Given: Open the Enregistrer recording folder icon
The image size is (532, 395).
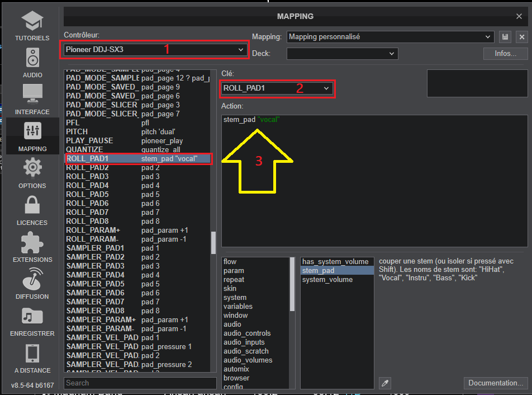Looking at the screenshot, I should coord(32,317).
